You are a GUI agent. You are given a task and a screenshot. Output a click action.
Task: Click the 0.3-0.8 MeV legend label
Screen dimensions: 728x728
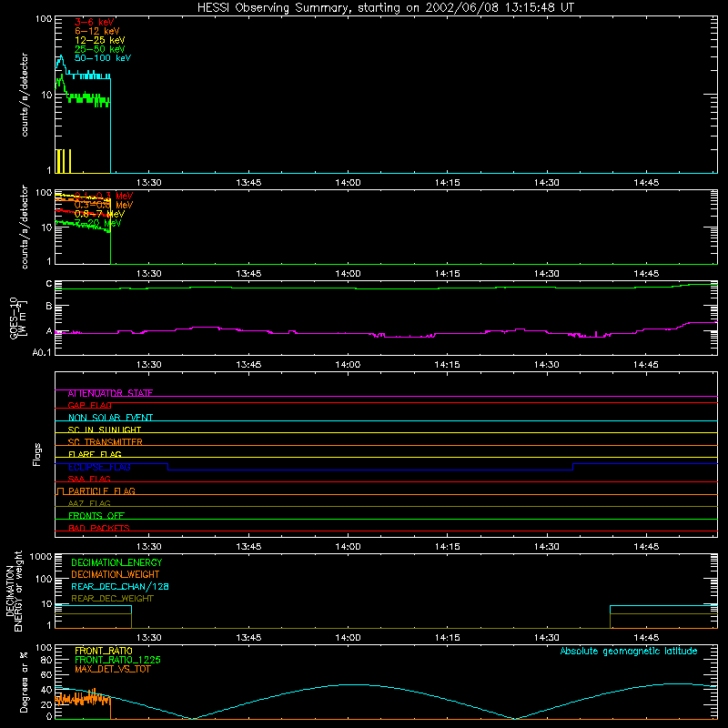(104, 205)
